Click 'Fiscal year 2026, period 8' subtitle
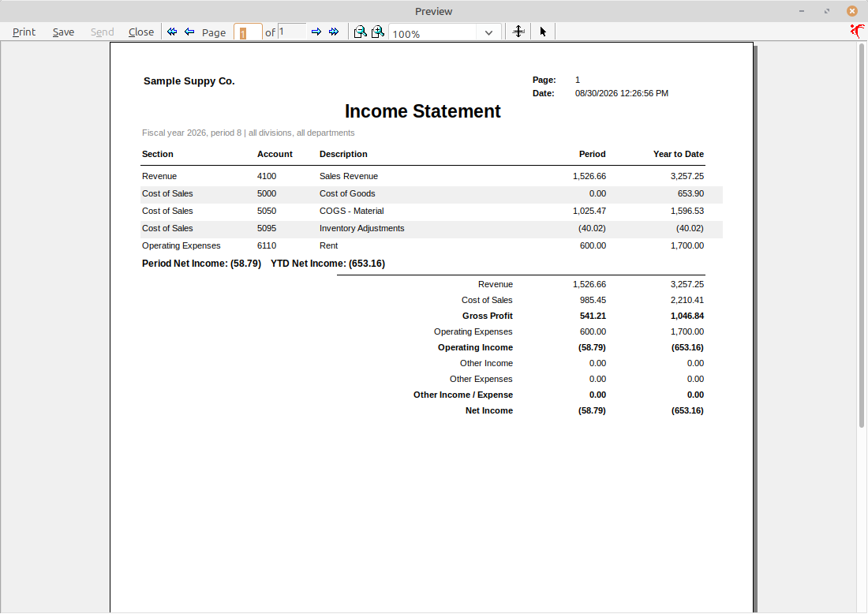 (192, 133)
